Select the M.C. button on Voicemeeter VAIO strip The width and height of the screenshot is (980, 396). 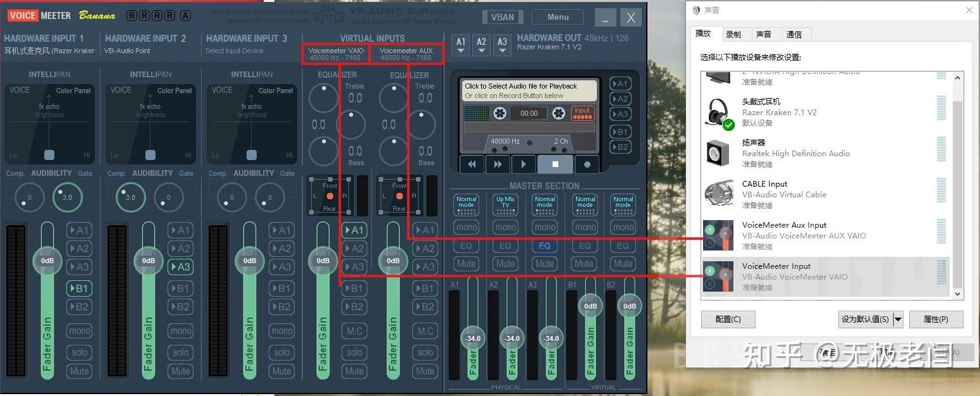tap(355, 330)
